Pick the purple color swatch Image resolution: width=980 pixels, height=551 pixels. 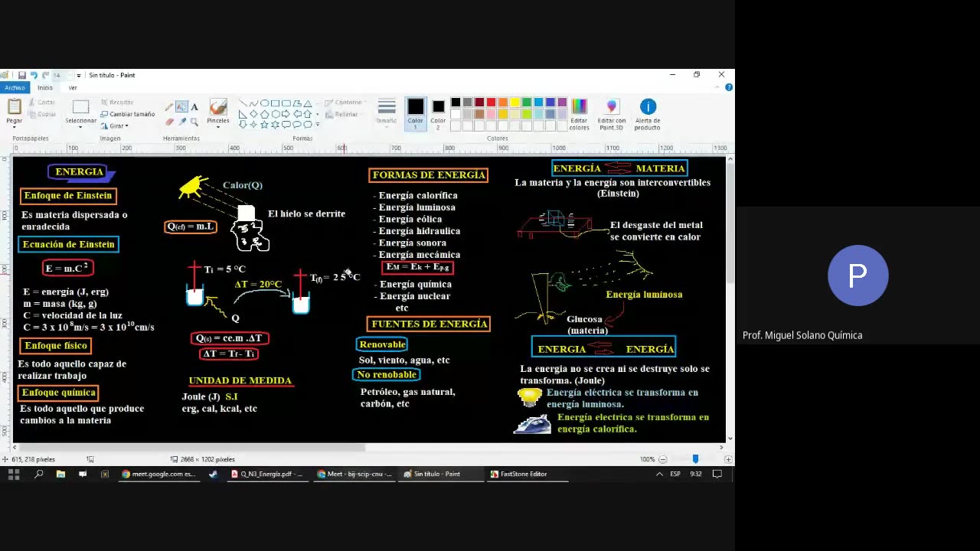[562, 103]
